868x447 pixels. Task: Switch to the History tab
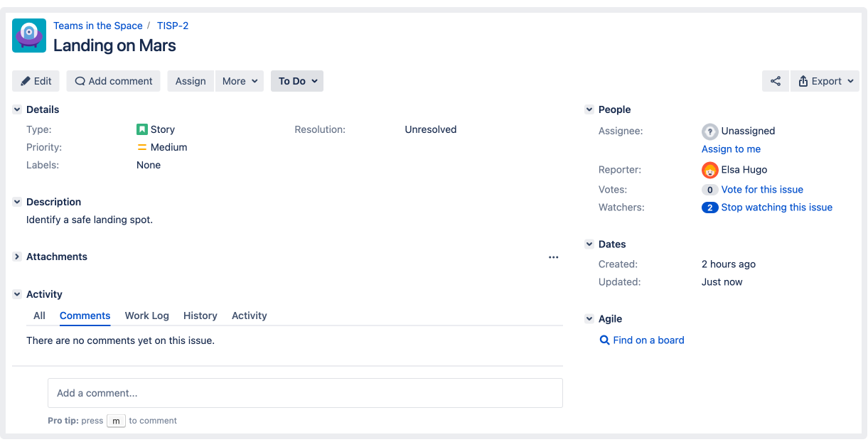(x=200, y=316)
